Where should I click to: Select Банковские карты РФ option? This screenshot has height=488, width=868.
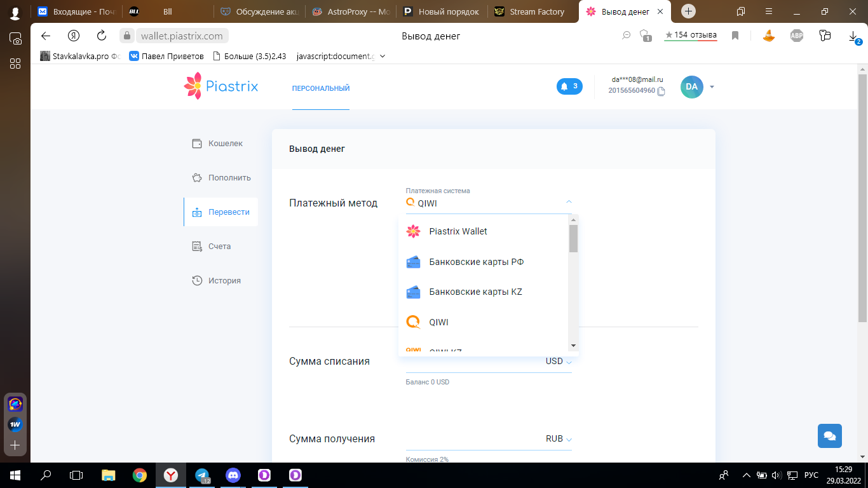484,262
